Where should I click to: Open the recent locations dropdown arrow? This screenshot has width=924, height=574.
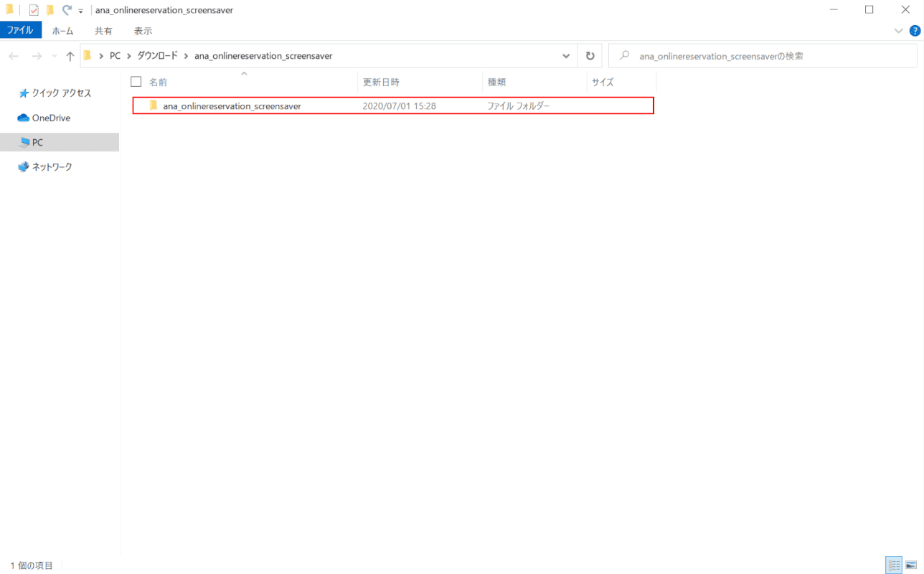click(55, 56)
